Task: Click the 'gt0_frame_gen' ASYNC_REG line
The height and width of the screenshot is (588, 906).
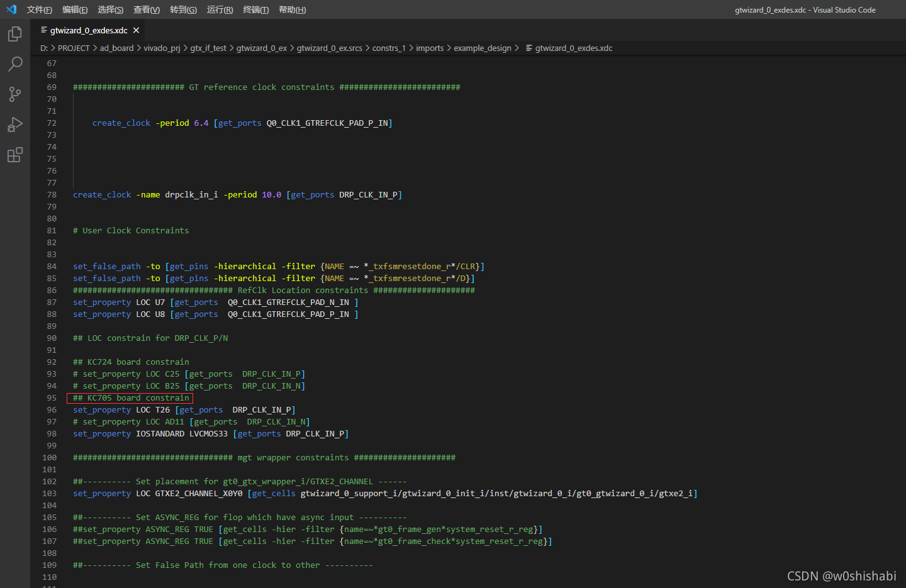Action: pyautogui.click(x=308, y=530)
